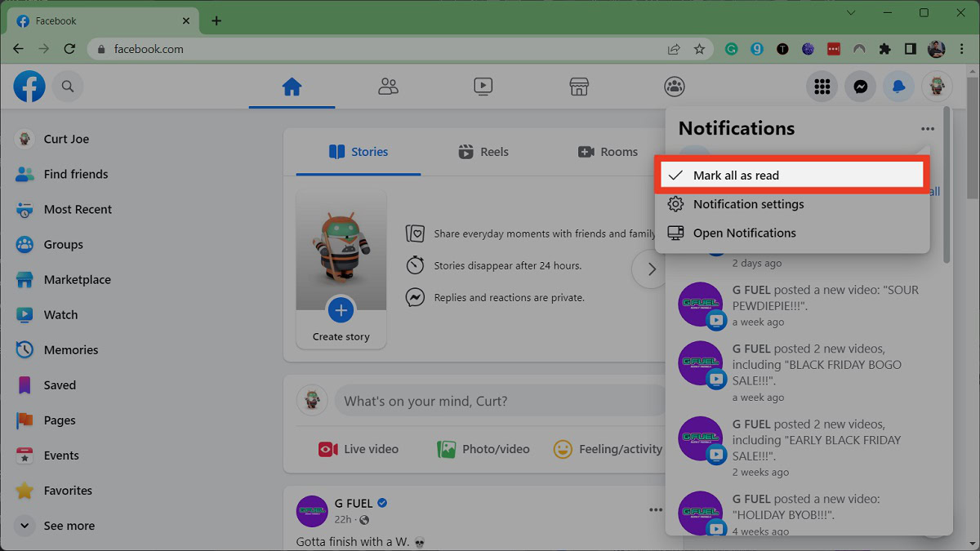Go to Friends icon in top navigation
Image resolution: width=980 pixels, height=551 pixels.
[388, 87]
